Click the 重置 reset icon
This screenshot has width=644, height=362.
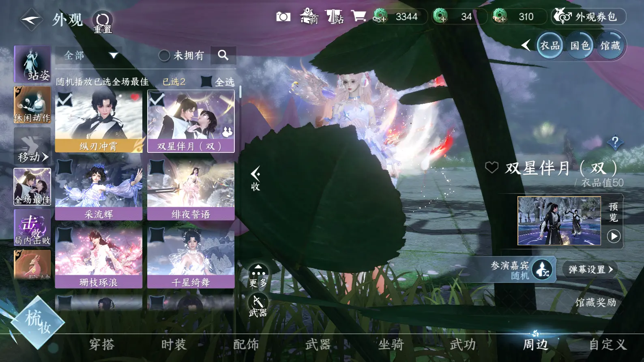pos(103,22)
